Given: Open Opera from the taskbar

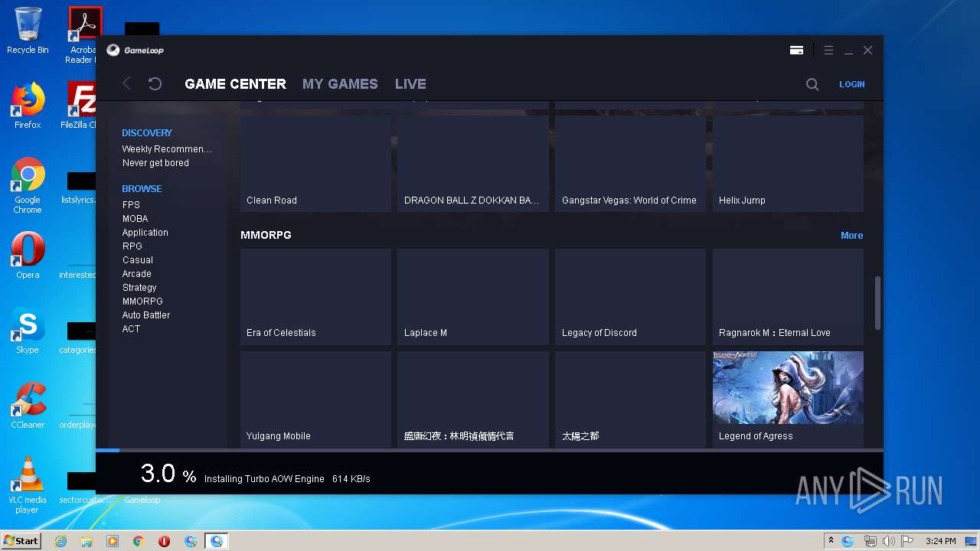Looking at the screenshot, I should point(164,541).
